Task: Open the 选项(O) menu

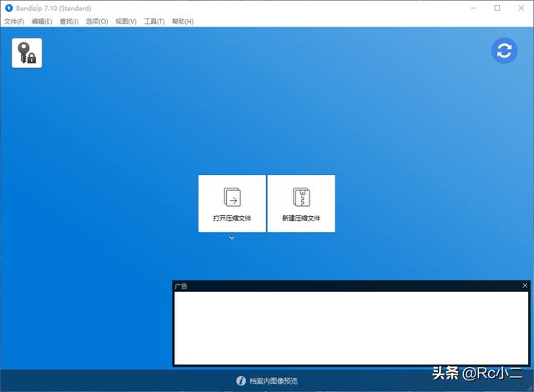Action: 97,21
